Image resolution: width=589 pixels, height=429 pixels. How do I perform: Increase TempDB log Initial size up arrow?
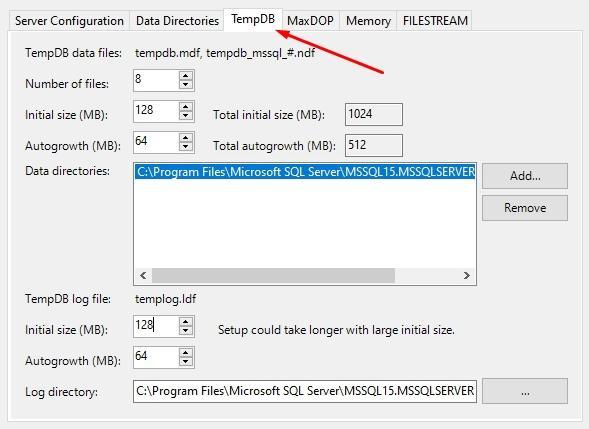[186, 322]
